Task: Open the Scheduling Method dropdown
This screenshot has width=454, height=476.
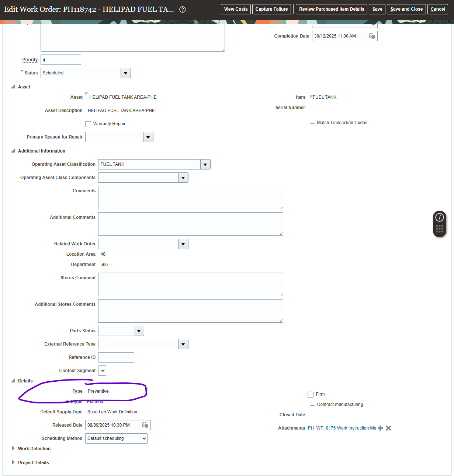Action: tap(145, 438)
